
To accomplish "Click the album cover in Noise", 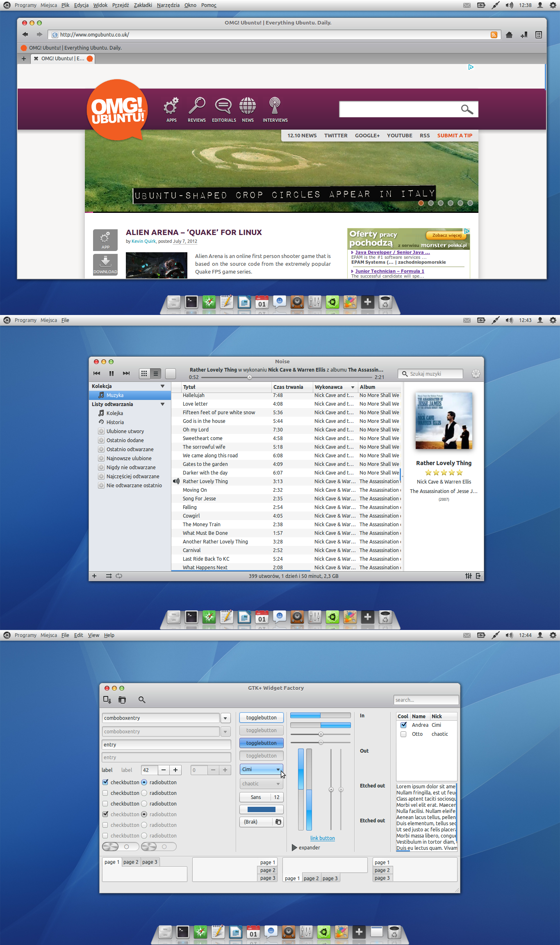I will click(x=444, y=421).
